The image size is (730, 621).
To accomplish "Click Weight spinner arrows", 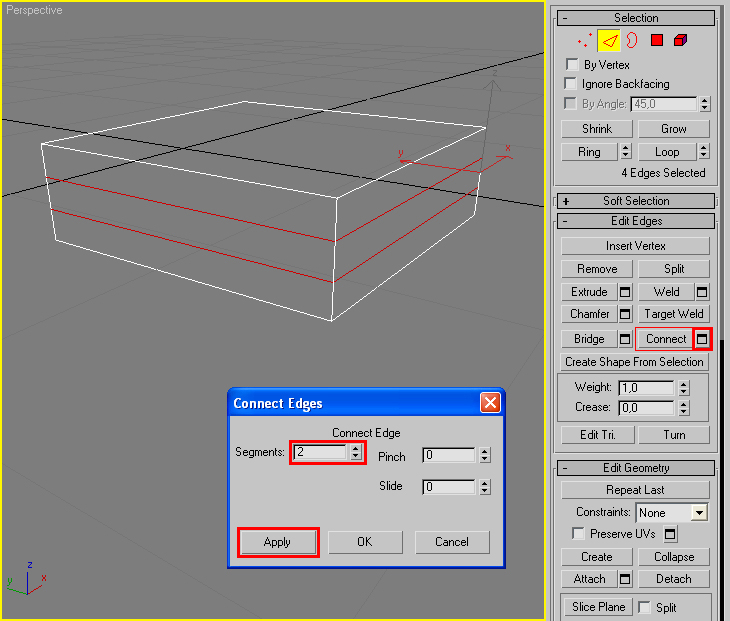I will pos(683,388).
